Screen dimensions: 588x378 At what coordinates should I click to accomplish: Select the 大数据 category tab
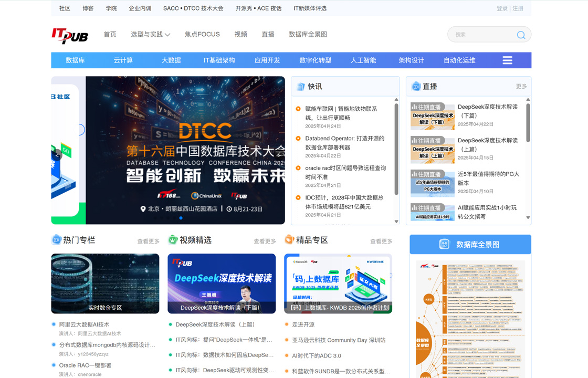[171, 60]
